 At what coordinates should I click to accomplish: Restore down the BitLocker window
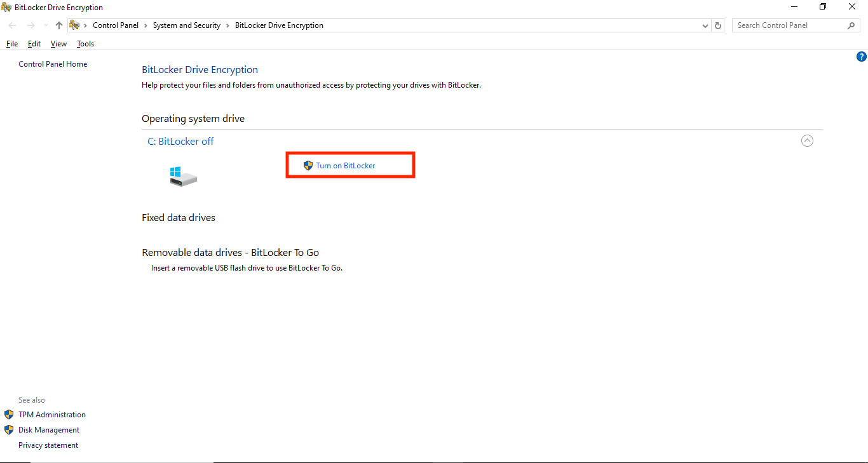pyautogui.click(x=823, y=7)
